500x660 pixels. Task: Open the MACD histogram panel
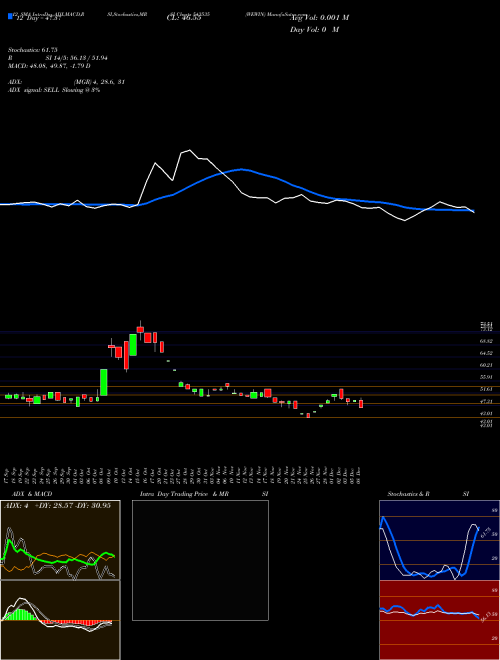click(60, 620)
